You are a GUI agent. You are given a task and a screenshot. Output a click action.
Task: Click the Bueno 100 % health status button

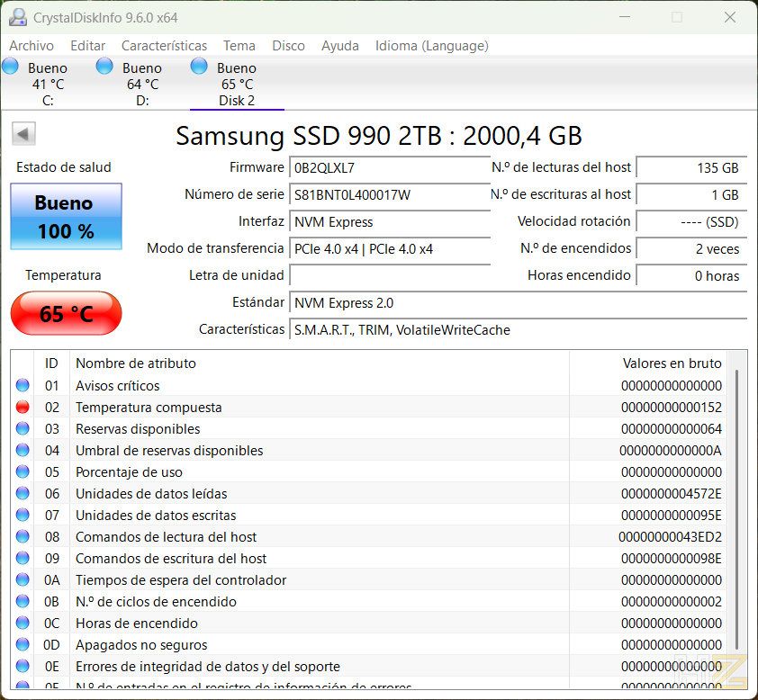point(67,217)
